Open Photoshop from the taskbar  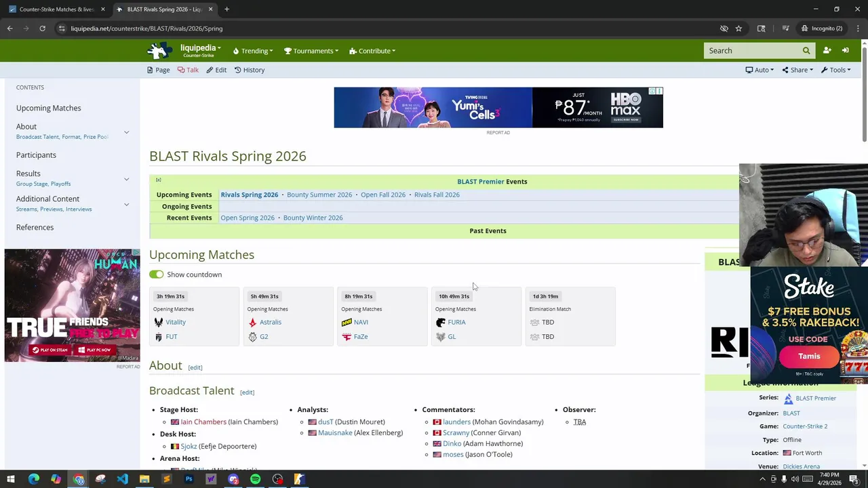pos(189,479)
